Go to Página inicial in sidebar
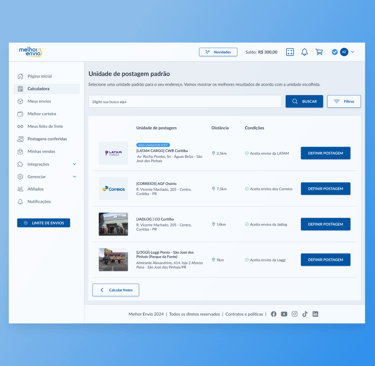The height and width of the screenshot is (366, 375). coord(46,76)
